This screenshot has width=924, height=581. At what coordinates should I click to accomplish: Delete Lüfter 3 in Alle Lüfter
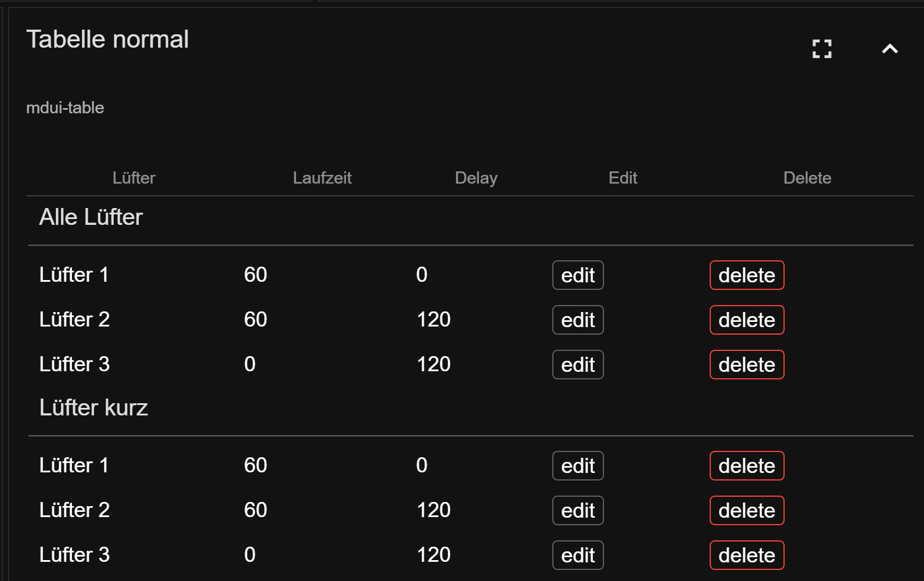pos(747,365)
